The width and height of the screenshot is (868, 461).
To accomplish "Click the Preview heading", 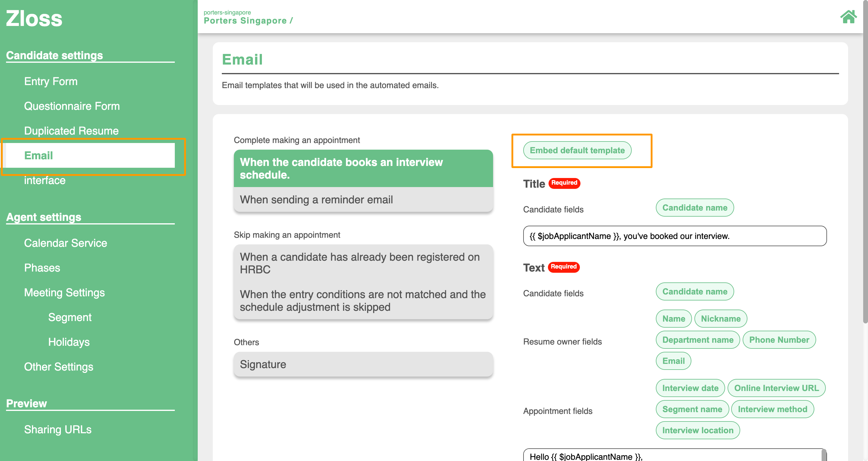I will tap(26, 403).
